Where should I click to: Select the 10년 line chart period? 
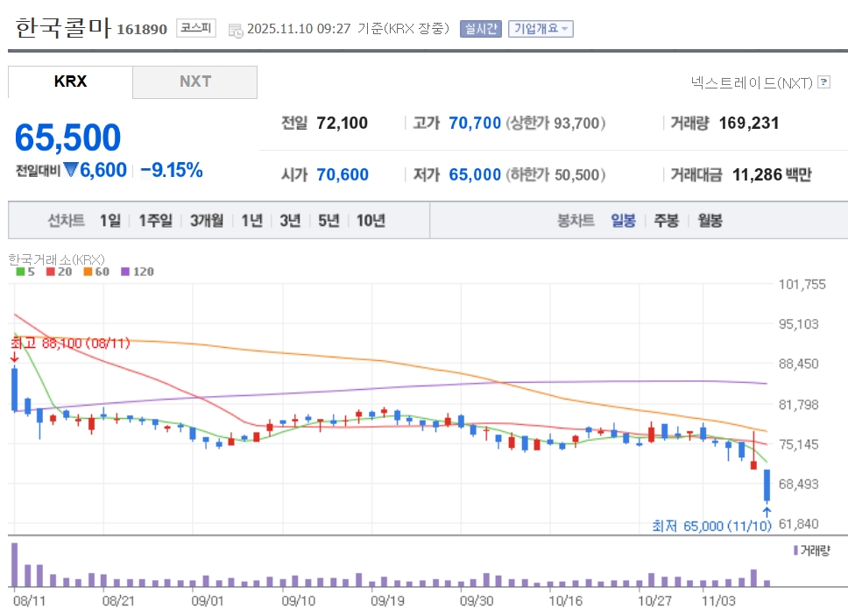[x=371, y=220]
